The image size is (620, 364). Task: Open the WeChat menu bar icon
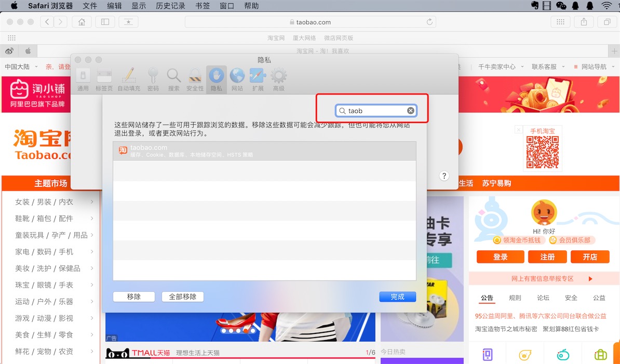[561, 6]
